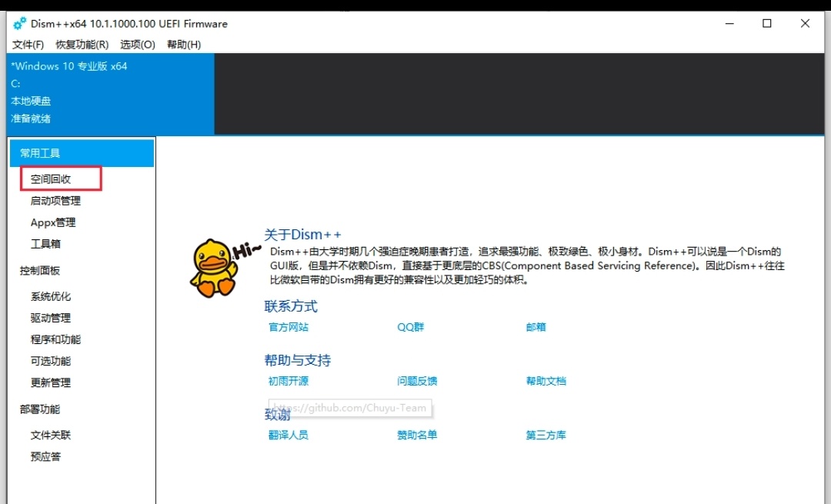Select the 常用工具 section header
This screenshot has width=831, height=504.
82,153
